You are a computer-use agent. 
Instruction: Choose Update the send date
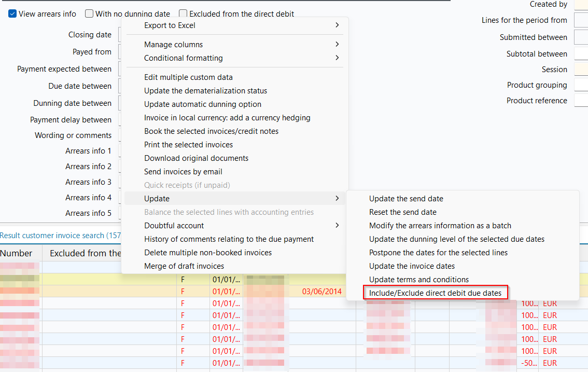pyautogui.click(x=406, y=199)
